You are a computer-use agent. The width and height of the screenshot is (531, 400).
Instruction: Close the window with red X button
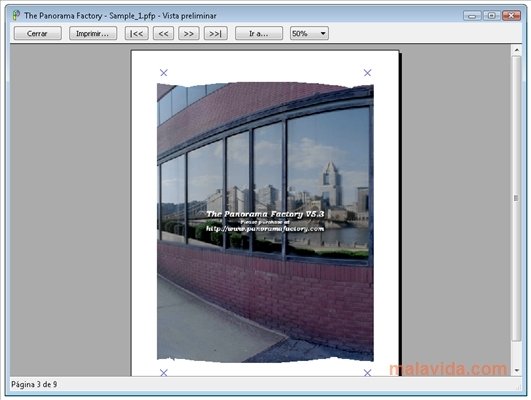point(511,16)
